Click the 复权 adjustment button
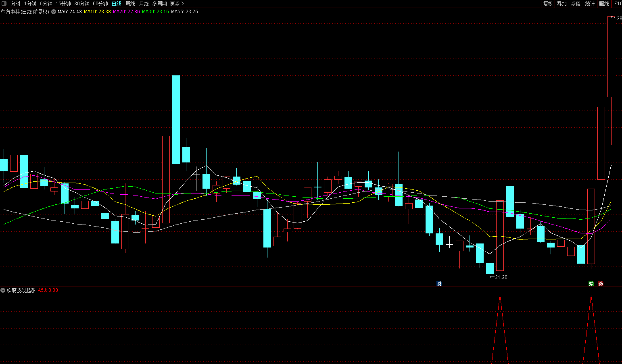The height and width of the screenshot is (364, 622). coord(548,4)
